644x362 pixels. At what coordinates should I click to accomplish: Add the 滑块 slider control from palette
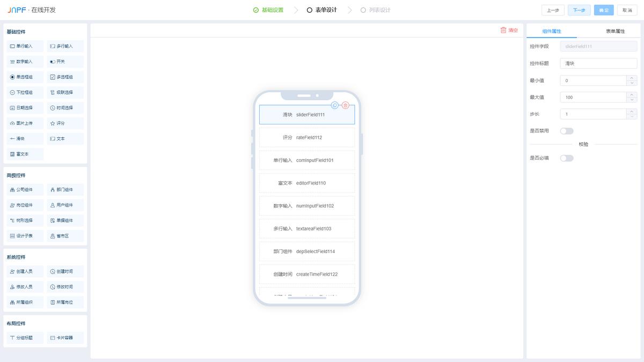[x=25, y=138]
